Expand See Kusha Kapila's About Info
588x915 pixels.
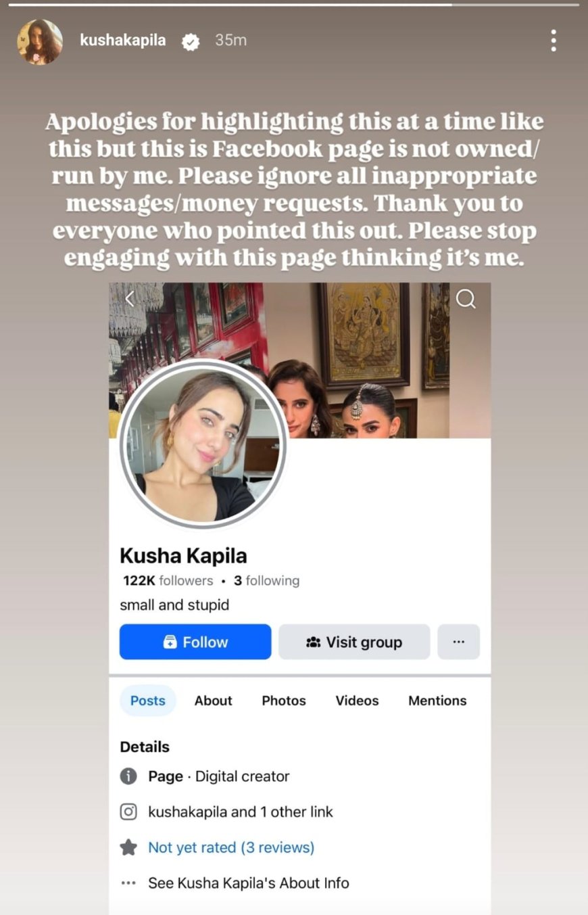(249, 883)
